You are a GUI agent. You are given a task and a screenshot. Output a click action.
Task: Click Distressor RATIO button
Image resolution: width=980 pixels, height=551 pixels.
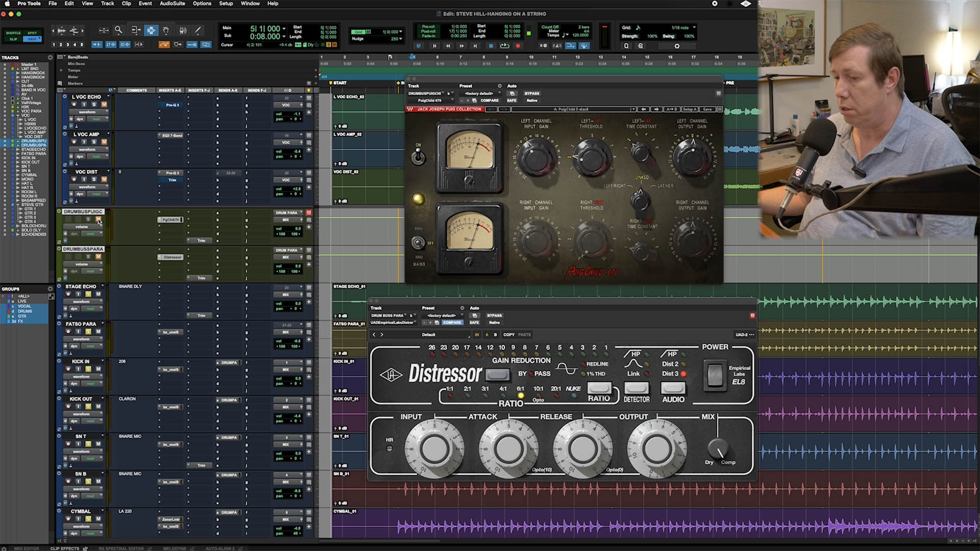pos(599,388)
